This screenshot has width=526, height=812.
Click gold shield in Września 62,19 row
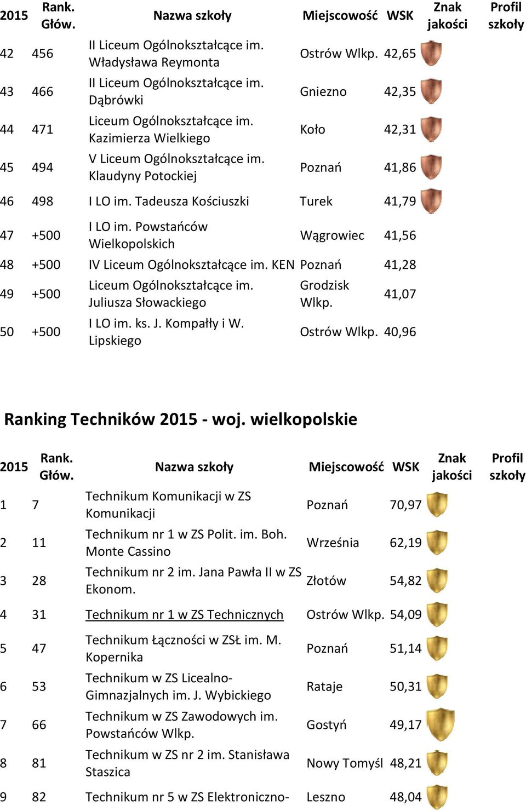(x=437, y=543)
